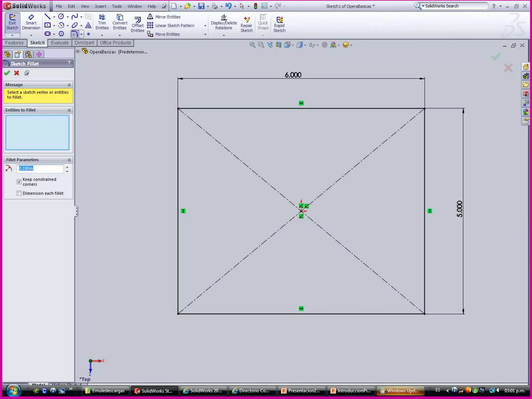Collapse the Fillet Parameters section
Screen dimensions: 532x399
[69, 160]
